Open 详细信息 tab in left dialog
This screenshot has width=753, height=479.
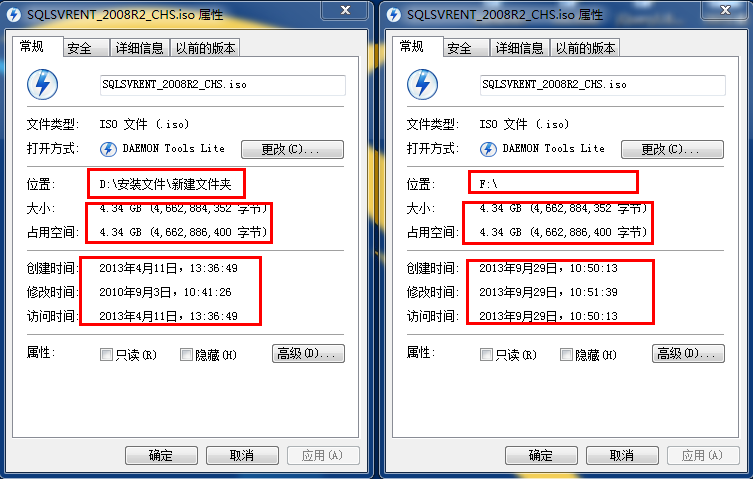click(x=140, y=48)
